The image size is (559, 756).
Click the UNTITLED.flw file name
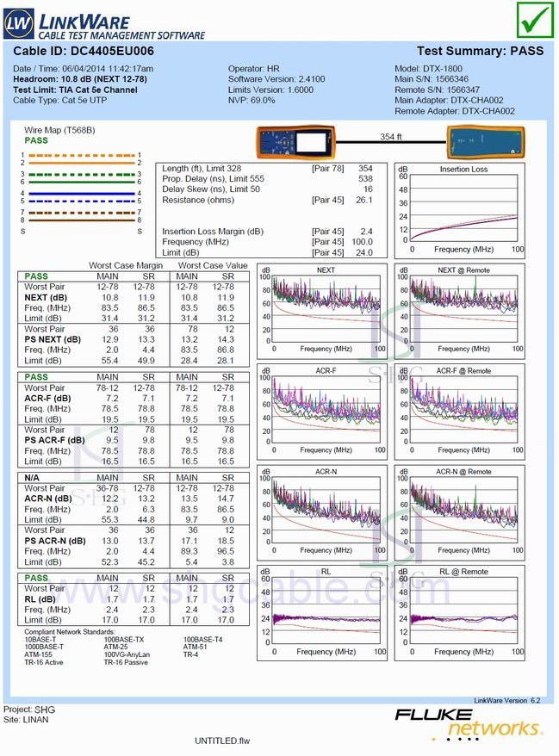(x=222, y=741)
